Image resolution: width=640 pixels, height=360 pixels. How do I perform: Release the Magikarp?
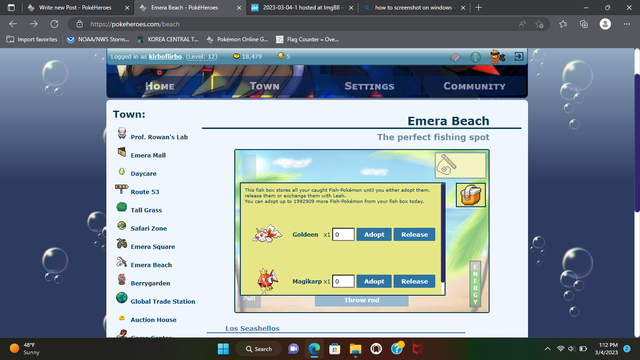[x=414, y=281]
